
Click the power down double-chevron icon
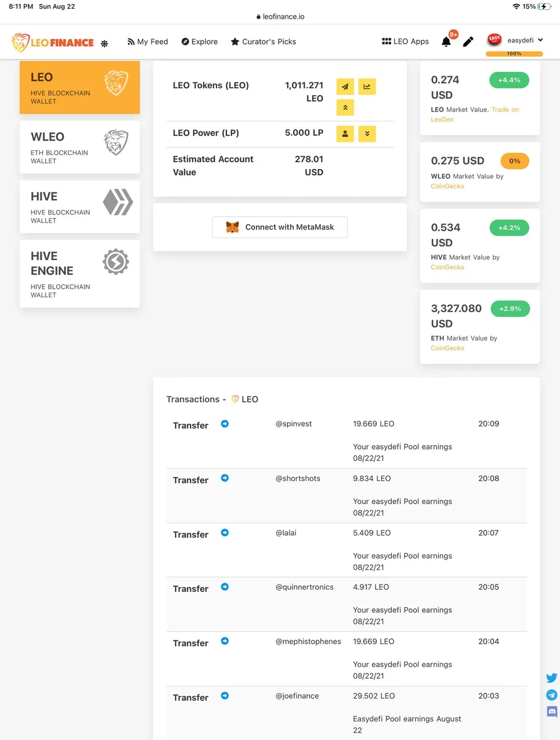[367, 134]
